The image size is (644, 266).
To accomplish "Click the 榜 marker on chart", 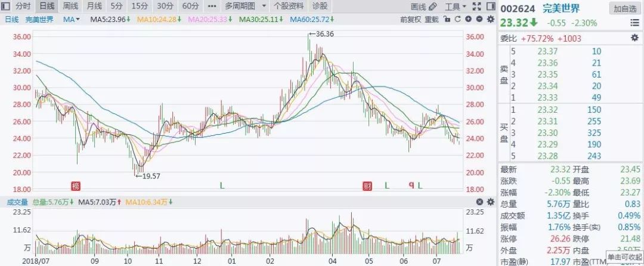I will [76, 186].
